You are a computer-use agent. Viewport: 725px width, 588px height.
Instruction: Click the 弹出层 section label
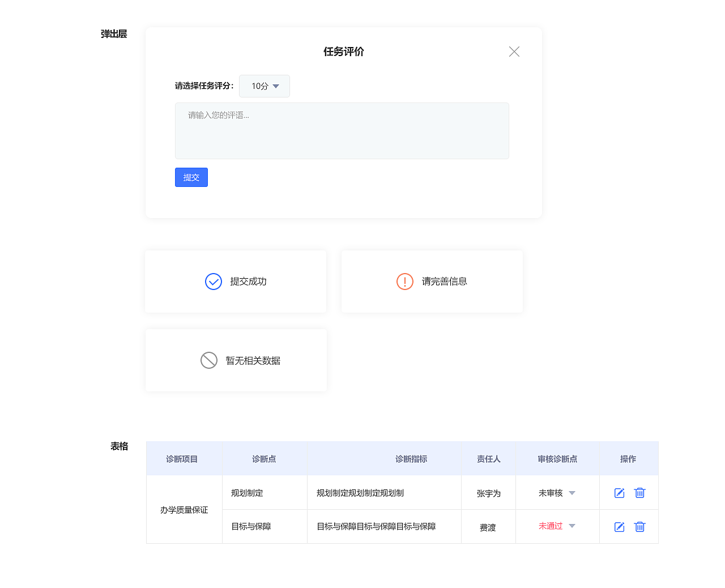tap(114, 34)
